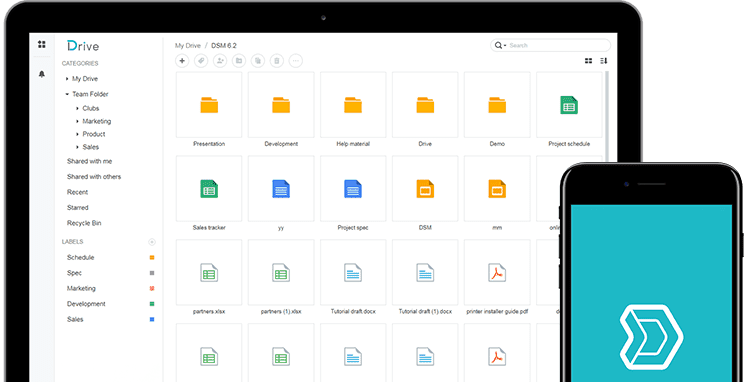Viewport: 744px width, 382px height.
Task: Click the label tag toolbar icon
Action: pyautogui.click(x=201, y=61)
